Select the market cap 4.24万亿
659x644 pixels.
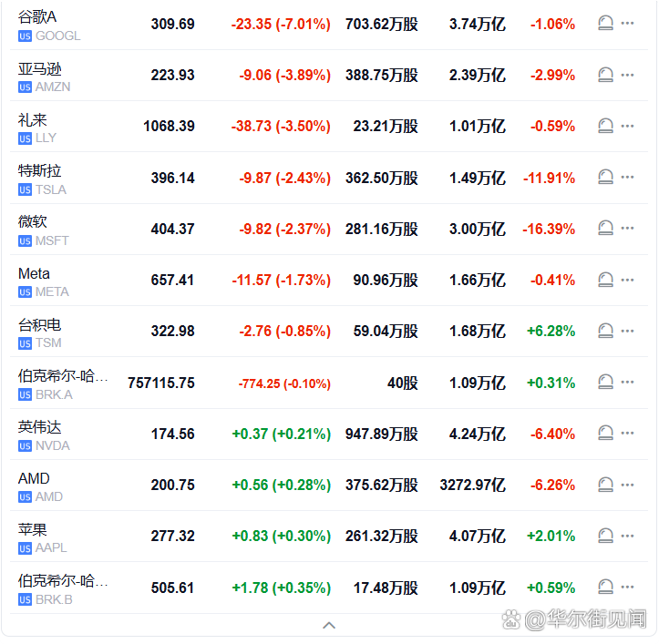click(478, 434)
